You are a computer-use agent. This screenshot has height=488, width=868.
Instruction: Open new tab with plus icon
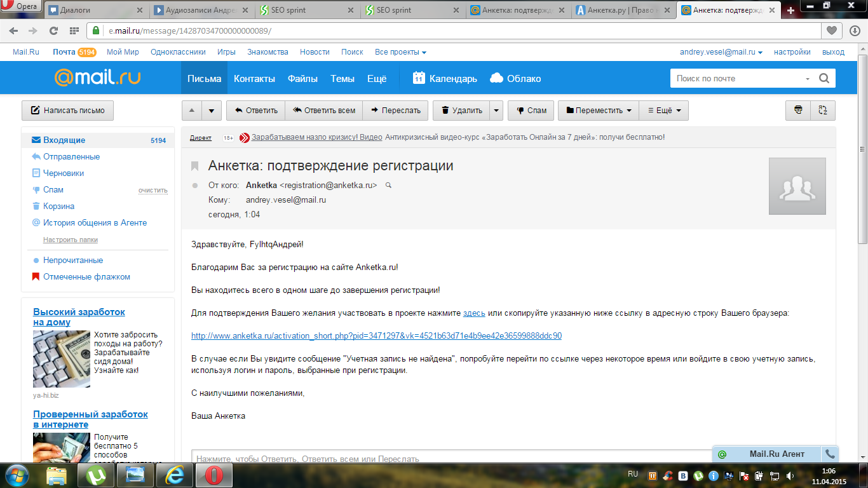[790, 10]
